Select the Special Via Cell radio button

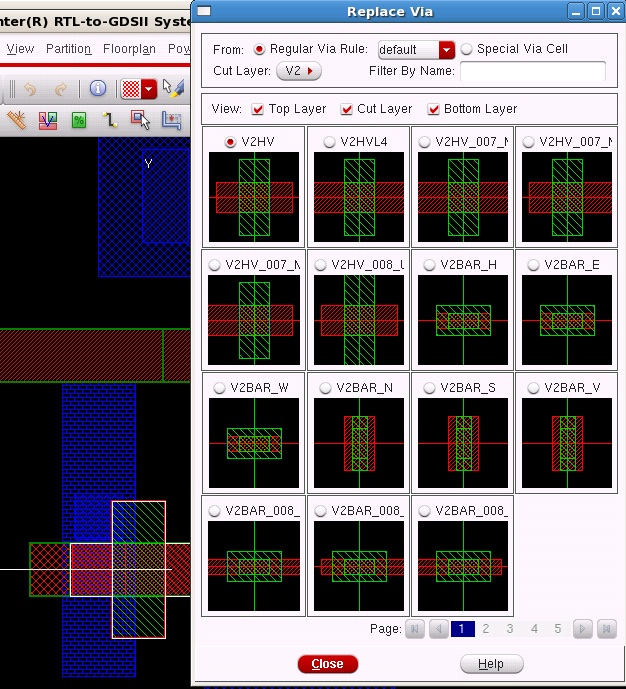(x=466, y=49)
